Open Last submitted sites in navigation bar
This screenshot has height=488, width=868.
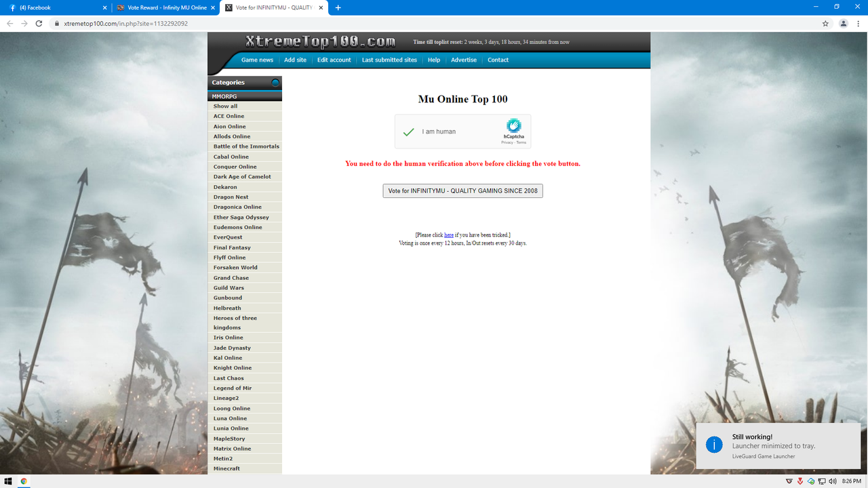389,60
